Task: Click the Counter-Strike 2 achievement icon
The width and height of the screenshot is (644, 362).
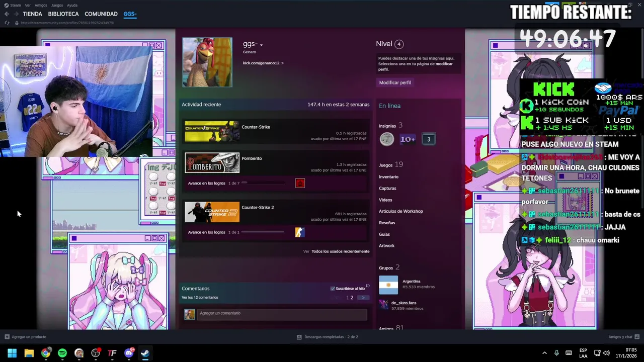Action: (300, 232)
